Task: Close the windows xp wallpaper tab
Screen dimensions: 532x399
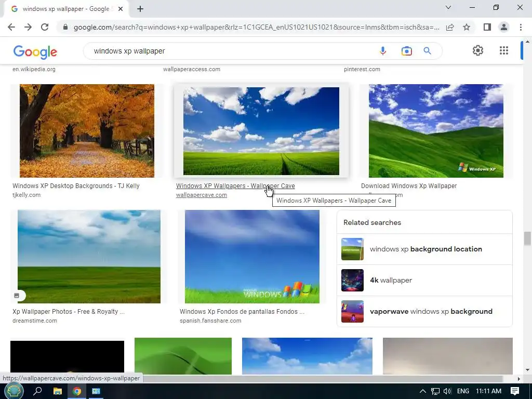Action: pyautogui.click(x=121, y=9)
